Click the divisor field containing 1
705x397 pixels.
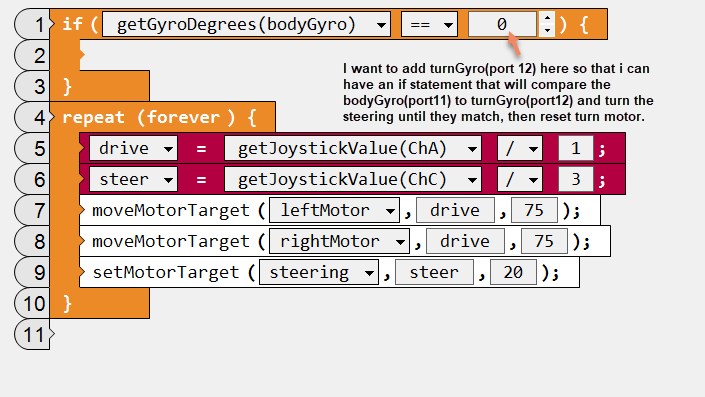click(576, 148)
